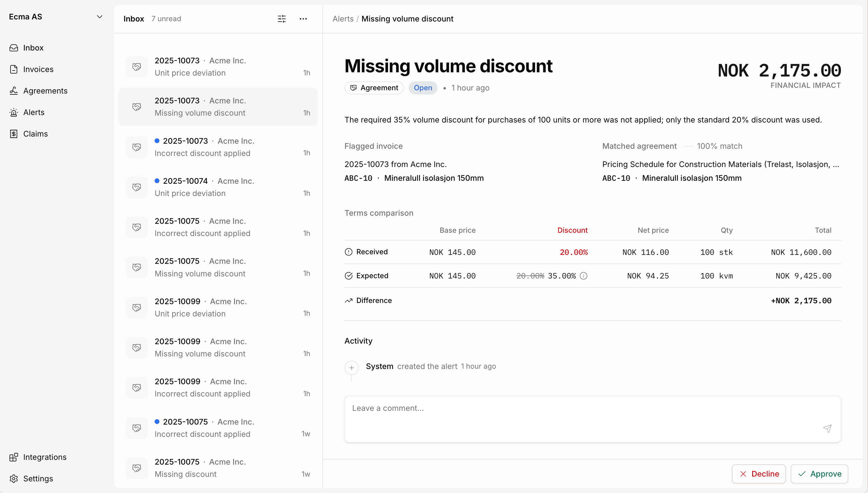Open the more options menu in the inbox header
Screen dimensions: 868x493
(x=303, y=19)
